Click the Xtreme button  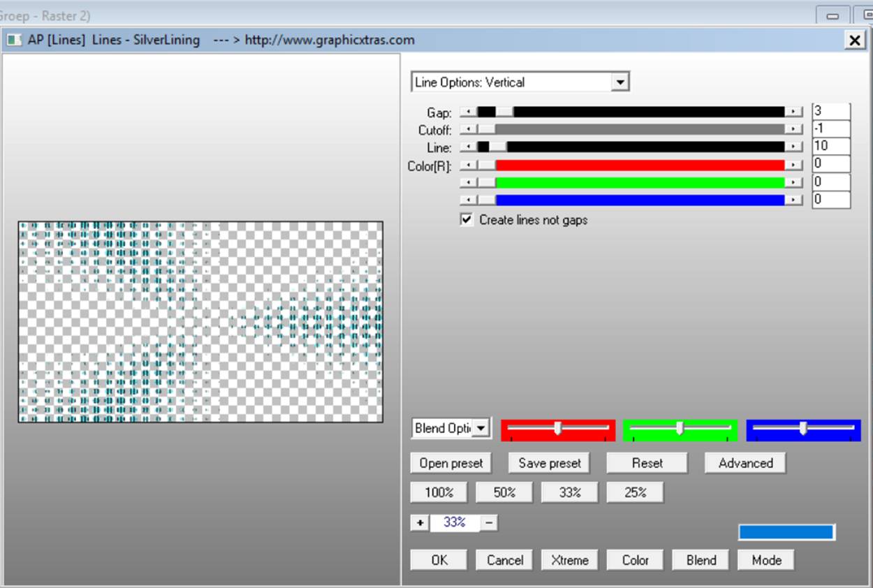569,560
